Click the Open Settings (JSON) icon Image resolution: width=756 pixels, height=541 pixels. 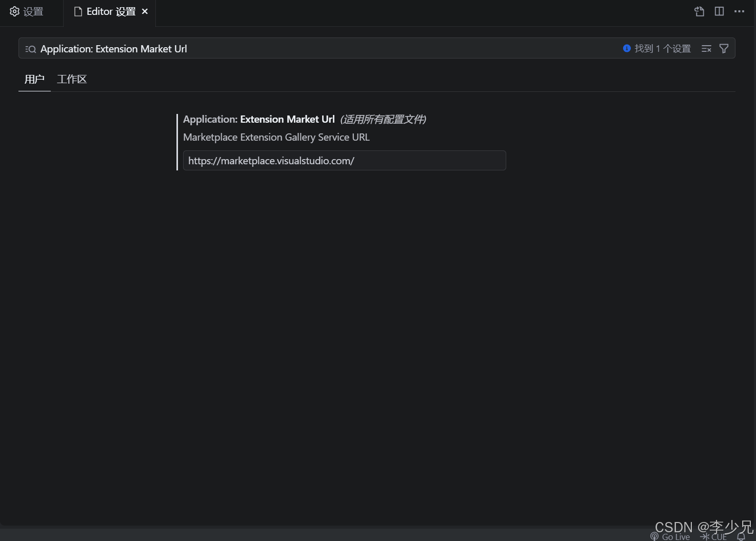pyautogui.click(x=699, y=11)
